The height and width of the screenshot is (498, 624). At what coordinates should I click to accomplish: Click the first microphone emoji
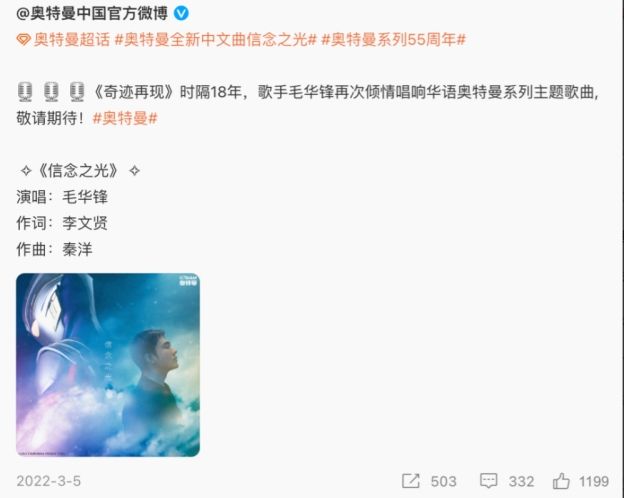25,92
